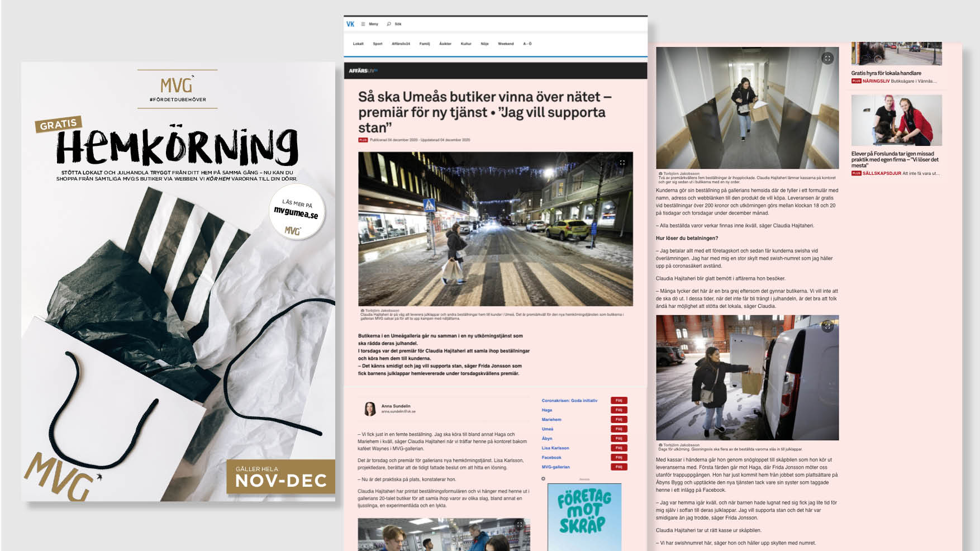The height and width of the screenshot is (551, 980).
Task: Open the Lokalt section
Action: (x=358, y=44)
